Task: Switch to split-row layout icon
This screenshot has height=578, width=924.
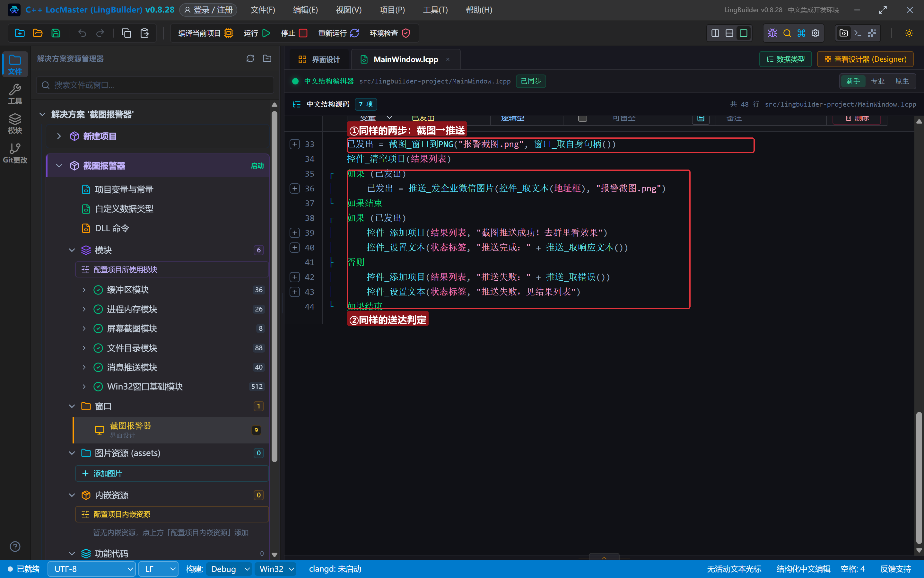Action: tap(729, 33)
